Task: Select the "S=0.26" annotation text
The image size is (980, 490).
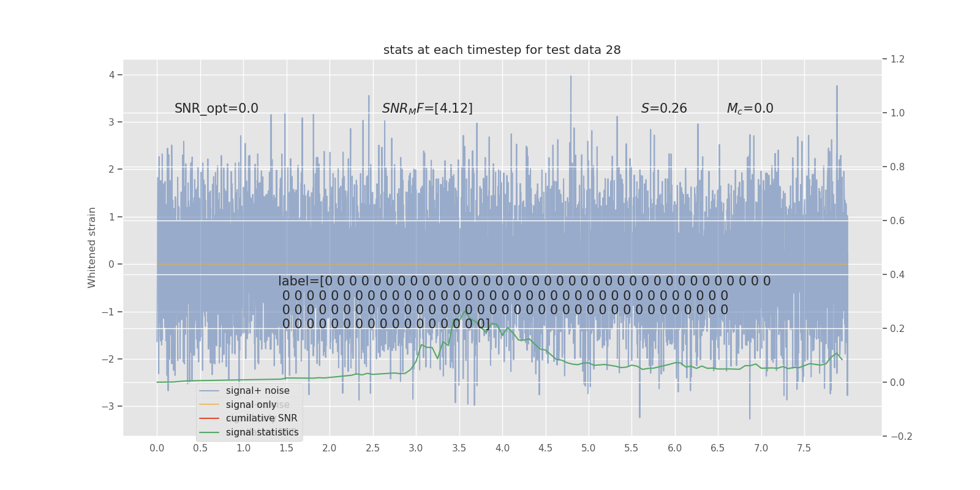Action: [664, 108]
